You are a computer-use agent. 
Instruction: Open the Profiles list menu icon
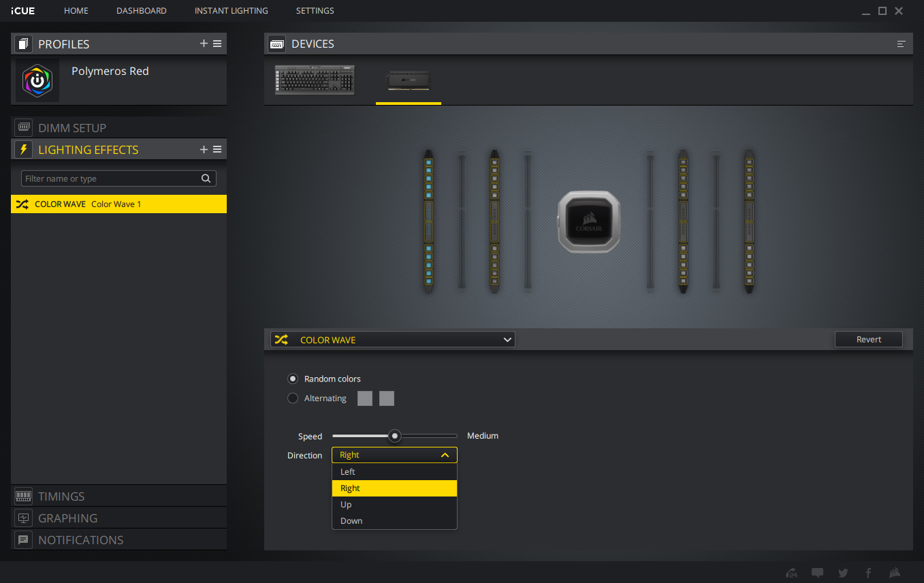(217, 44)
